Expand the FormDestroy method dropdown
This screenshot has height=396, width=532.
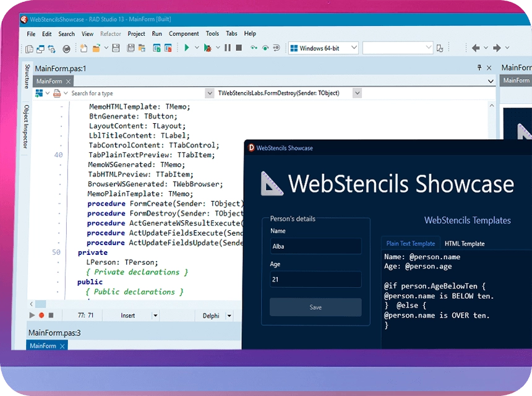[357, 93]
